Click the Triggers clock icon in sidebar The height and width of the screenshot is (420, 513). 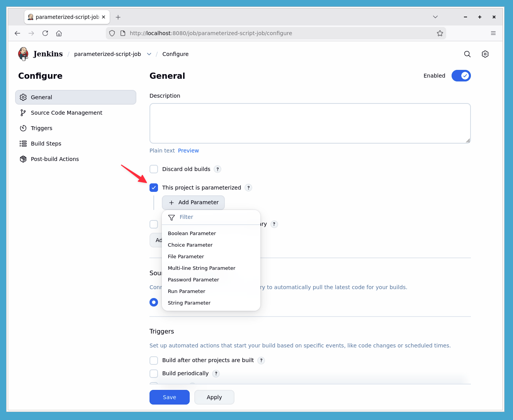pyautogui.click(x=24, y=128)
